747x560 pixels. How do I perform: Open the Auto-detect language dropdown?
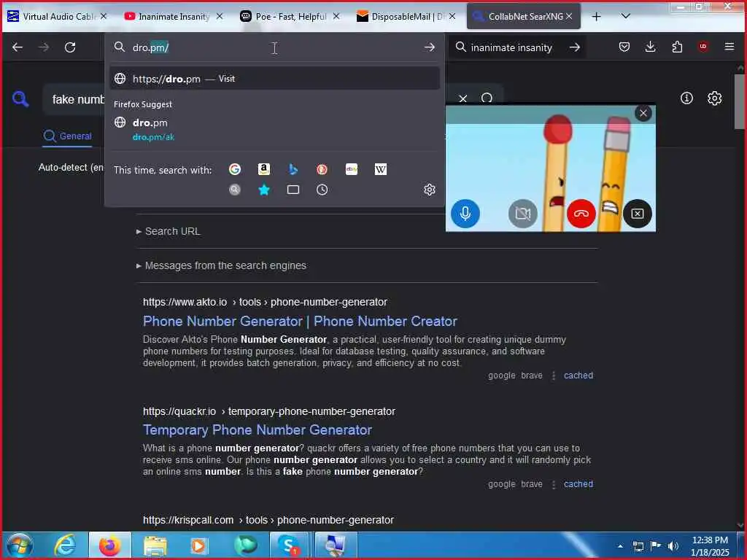point(71,168)
